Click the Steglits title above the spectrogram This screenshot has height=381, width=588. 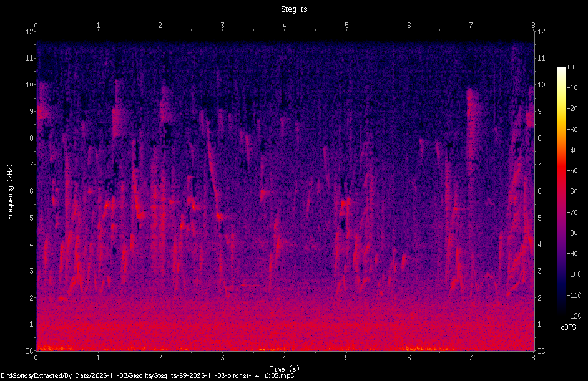tap(294, 9)
